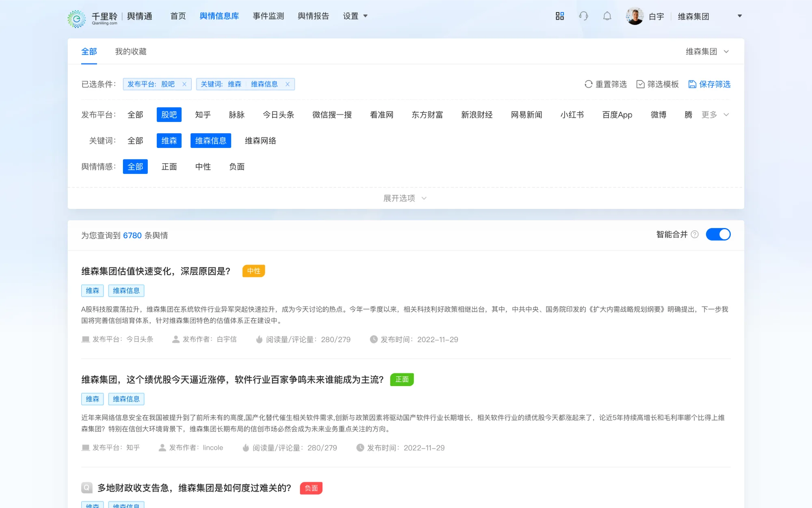This screenshot has width=812, height=508.
Task: Click 维森 tag under first article
Action: tap(93, 291)
